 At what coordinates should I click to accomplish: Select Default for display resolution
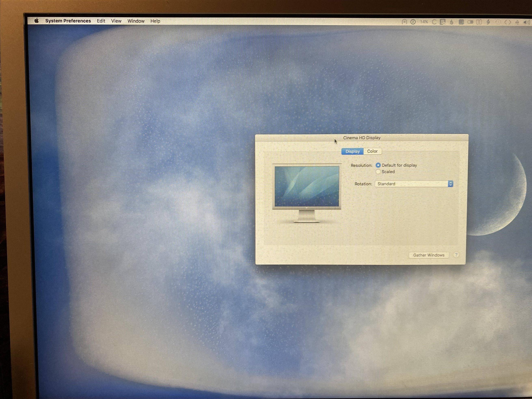coord(378,165)
